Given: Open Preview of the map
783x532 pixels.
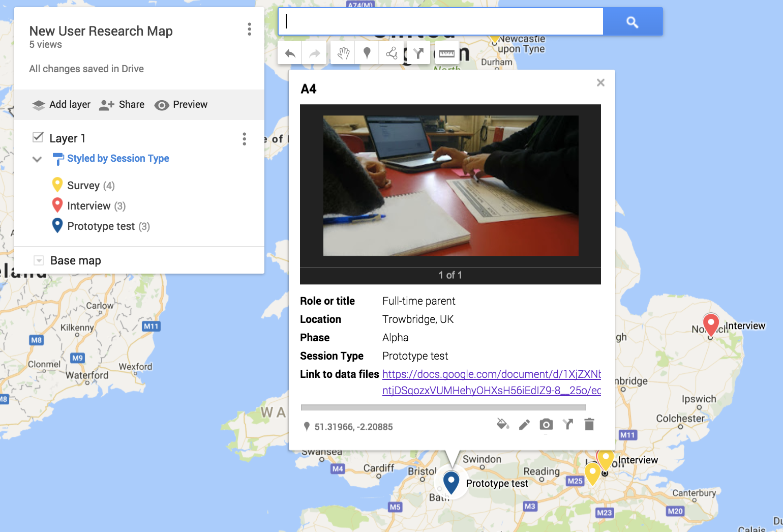Looking at the screenshot, I should 181,105.
